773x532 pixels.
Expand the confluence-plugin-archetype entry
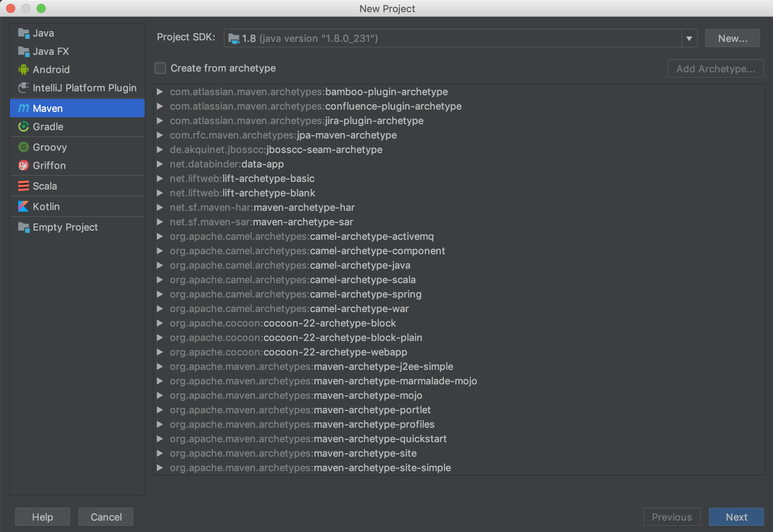click(x=160, y=106)
